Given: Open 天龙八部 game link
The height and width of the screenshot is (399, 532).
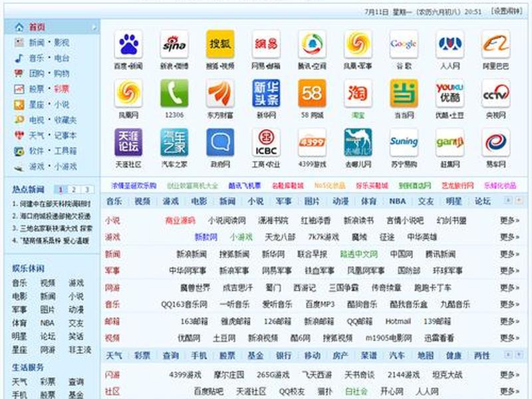Looking at the screenshot, I should point(280,237).
